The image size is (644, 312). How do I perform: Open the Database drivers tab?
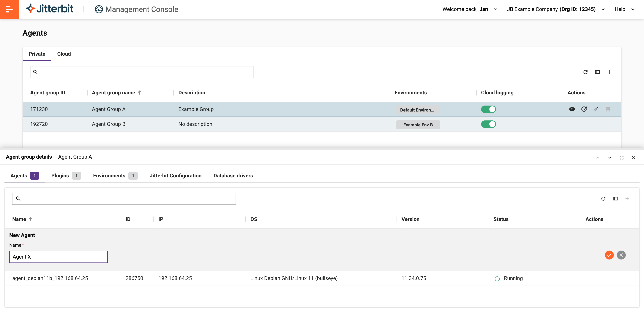233,176
